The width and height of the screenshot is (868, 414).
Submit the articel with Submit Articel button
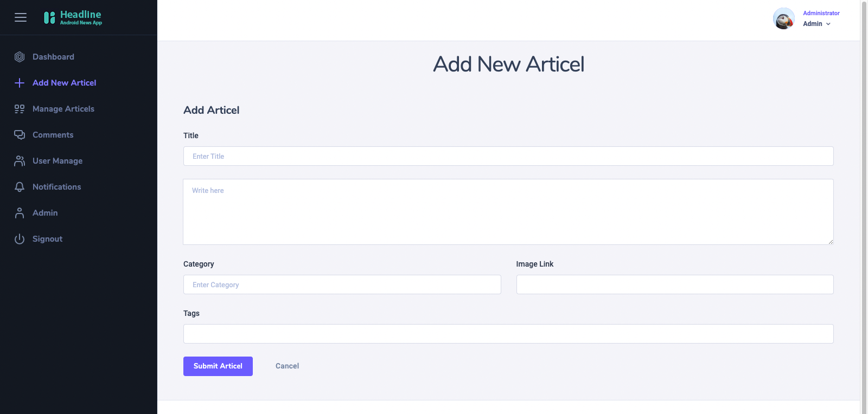(218, 366)
